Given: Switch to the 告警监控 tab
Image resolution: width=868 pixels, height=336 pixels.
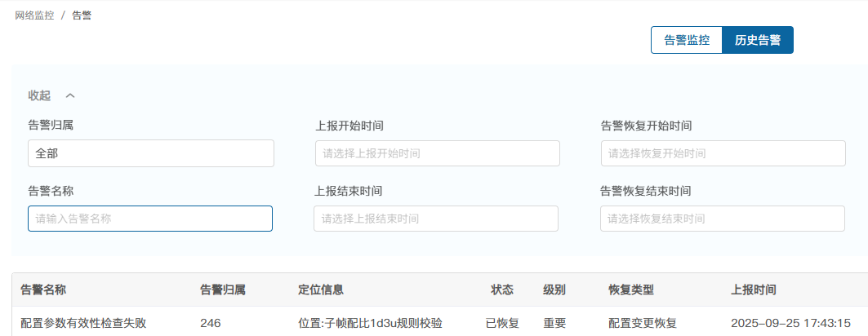Looking at the screenshot, I should pyautogui.click(x=687, y=40).
